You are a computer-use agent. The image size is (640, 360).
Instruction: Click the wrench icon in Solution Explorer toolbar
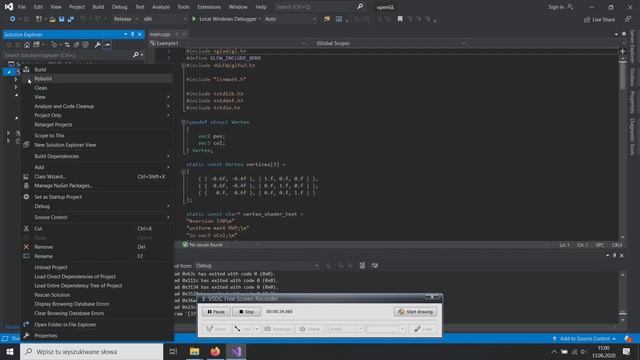[98, 44]
